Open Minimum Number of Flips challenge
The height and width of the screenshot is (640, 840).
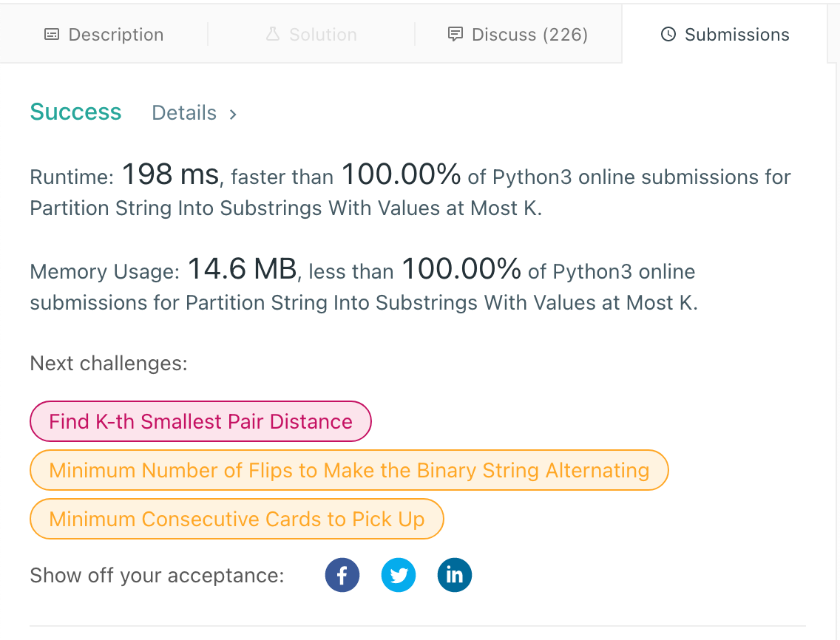pos(349,470)
